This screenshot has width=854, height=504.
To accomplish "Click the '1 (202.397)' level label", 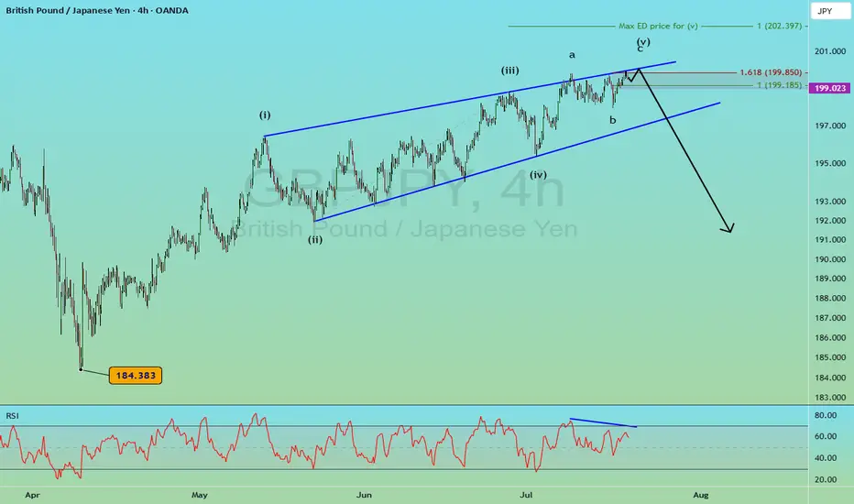I will pyautogui.click(x=779, y=26).
